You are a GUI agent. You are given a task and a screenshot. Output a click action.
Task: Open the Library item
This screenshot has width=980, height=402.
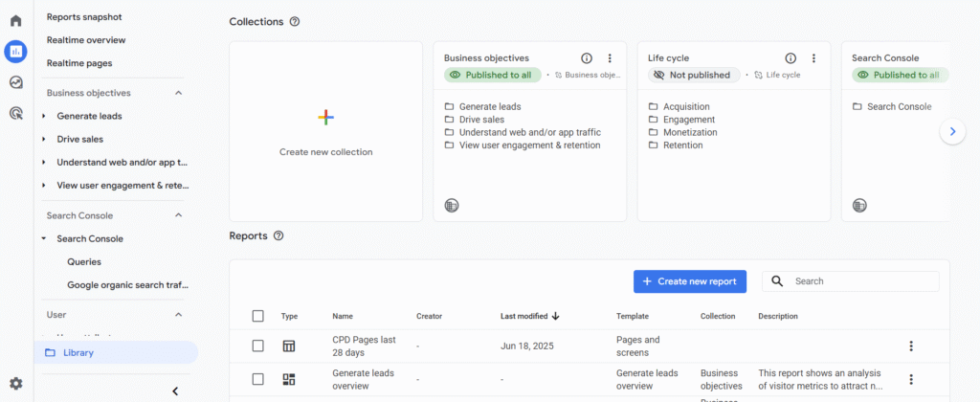(x=116, y=352)
